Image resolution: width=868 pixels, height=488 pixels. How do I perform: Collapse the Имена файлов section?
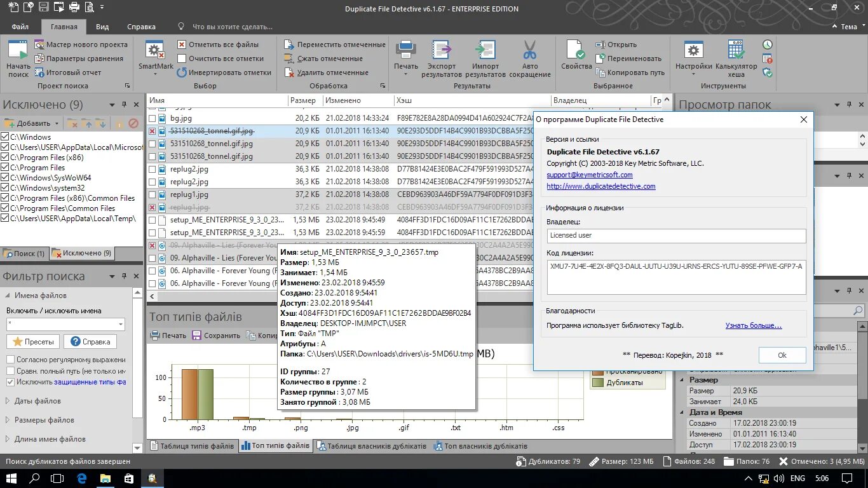click(8, 295)
